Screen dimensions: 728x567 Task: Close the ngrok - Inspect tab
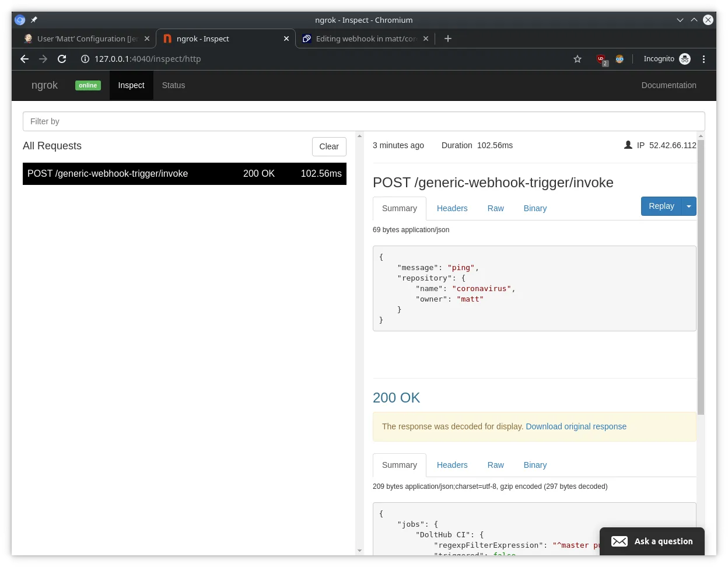click(x=286, y=38)
